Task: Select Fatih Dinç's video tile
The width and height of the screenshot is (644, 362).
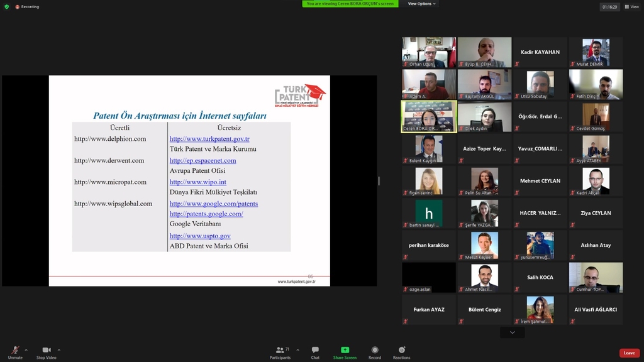Action: (596, 84)
